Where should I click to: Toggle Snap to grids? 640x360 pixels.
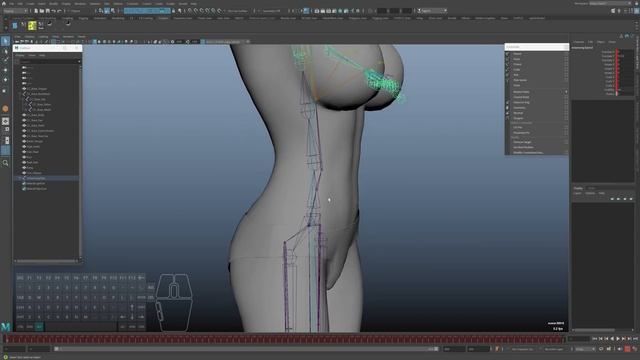189,11
